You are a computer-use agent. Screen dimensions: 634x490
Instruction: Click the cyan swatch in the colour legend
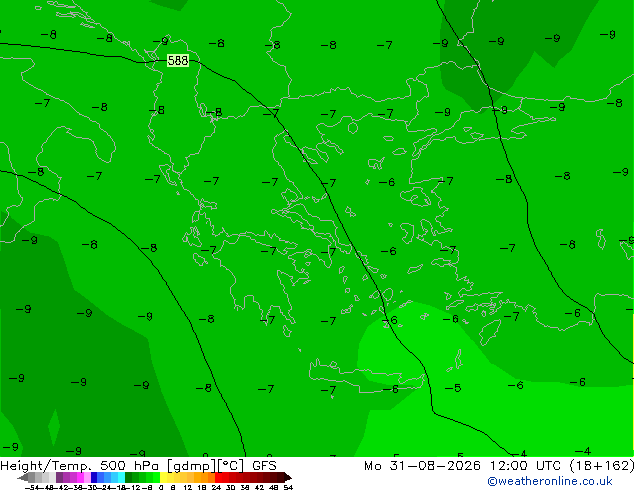click(121, 477)
